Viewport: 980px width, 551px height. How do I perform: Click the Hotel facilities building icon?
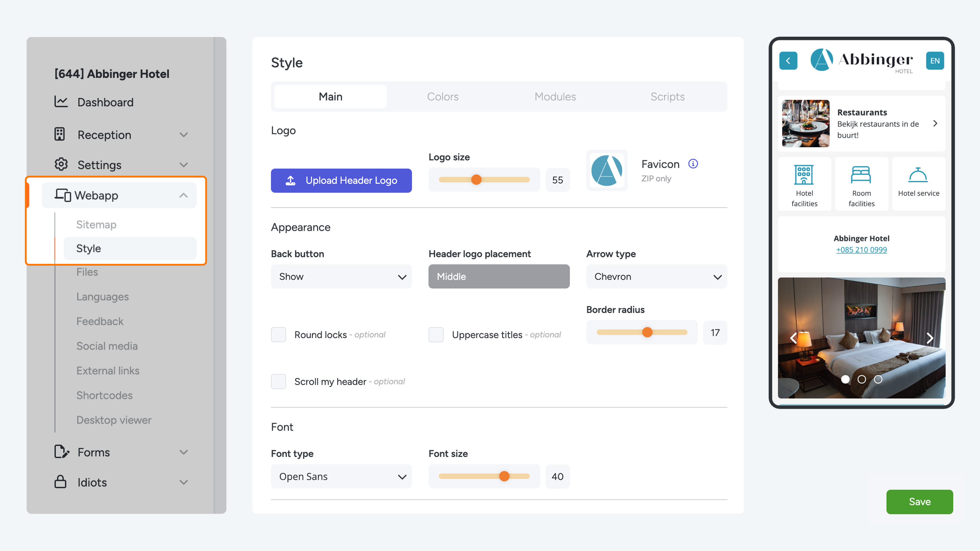[x=804, y=175]
